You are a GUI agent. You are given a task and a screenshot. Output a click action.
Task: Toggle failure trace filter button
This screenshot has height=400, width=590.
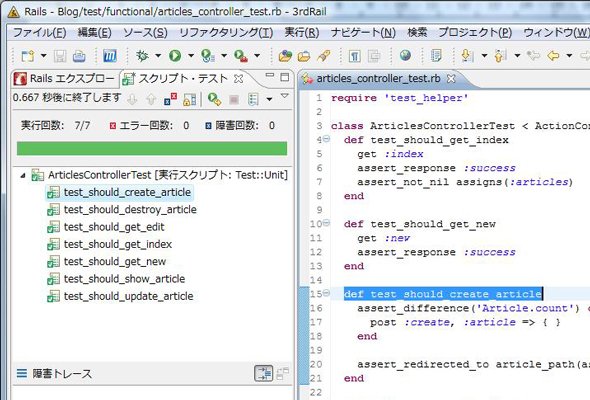[263, 374]
